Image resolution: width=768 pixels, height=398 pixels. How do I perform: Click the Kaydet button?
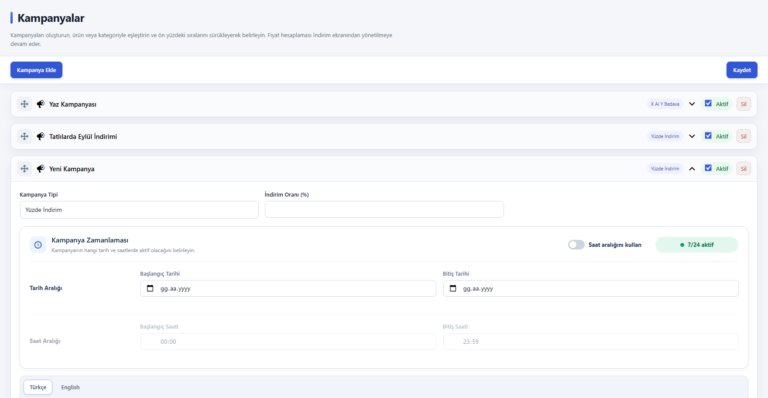coord(742,70)
